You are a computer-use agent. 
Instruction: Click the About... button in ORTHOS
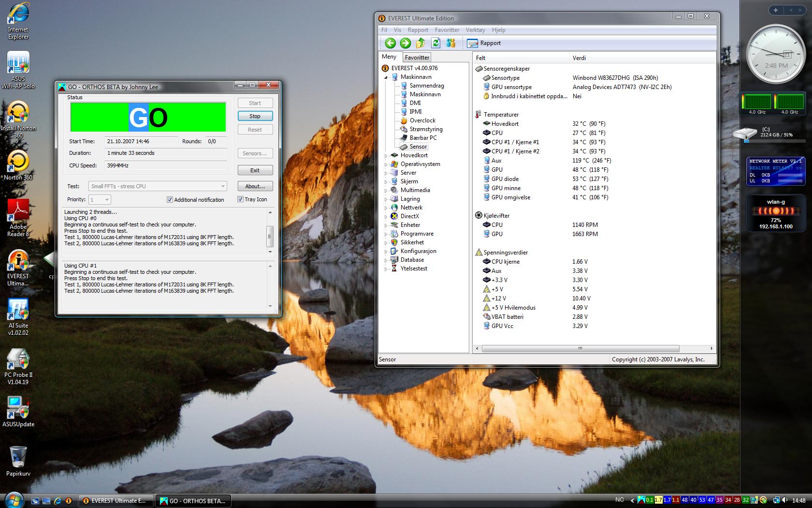(x=255, y=186)
